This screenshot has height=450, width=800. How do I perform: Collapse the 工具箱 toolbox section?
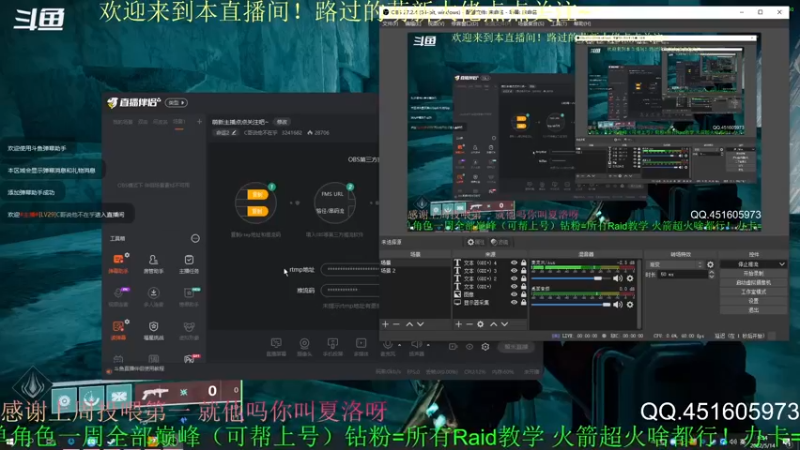[x=195, y=238]
